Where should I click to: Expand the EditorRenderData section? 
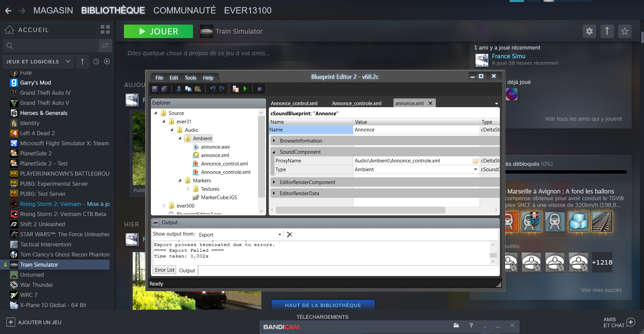tap(274, 193)
